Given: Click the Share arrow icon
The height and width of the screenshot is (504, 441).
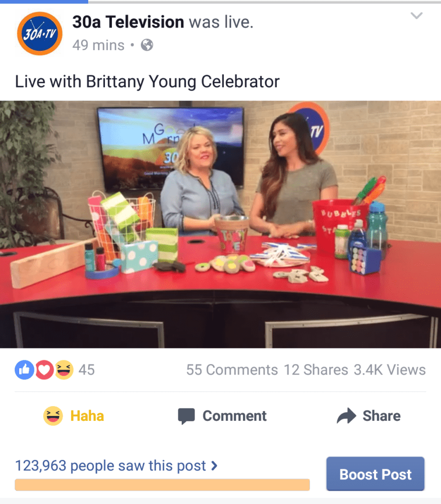Looking at the screenshot, I should click(346, 415).
